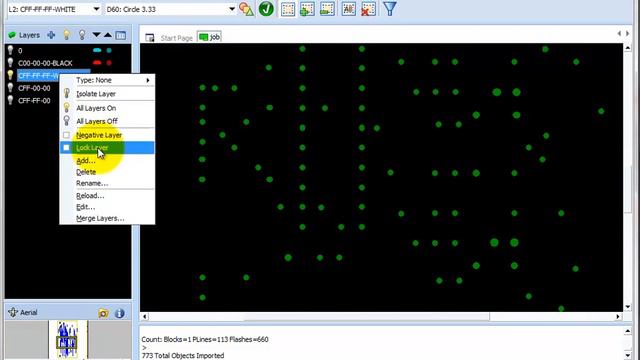The image size is (640, 360).
Task: Click the canvas vertical scrollbar down arrow
Action: (x=628, y=307)
